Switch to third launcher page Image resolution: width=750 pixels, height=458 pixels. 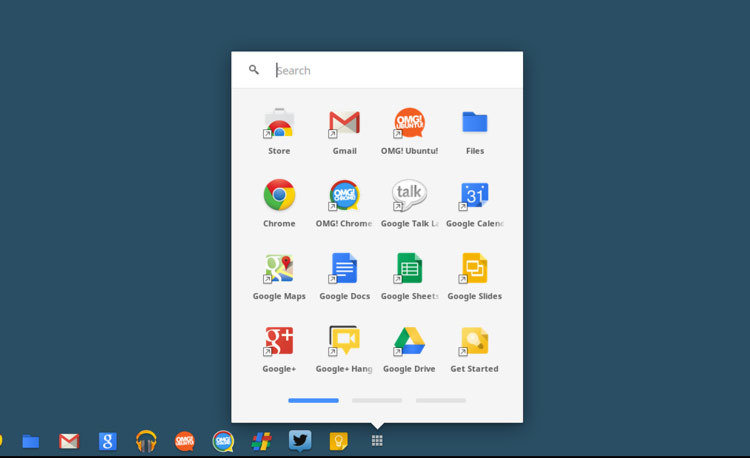[x=441, y=400]
